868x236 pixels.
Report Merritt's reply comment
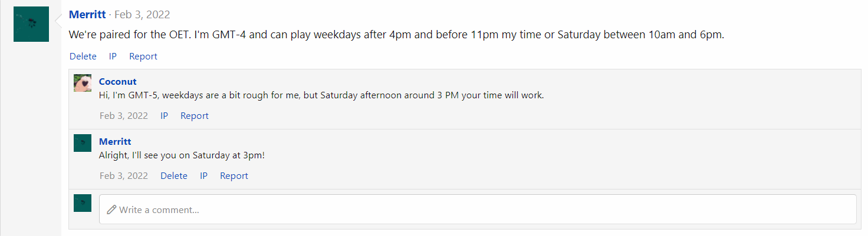[x=234, y=176]
